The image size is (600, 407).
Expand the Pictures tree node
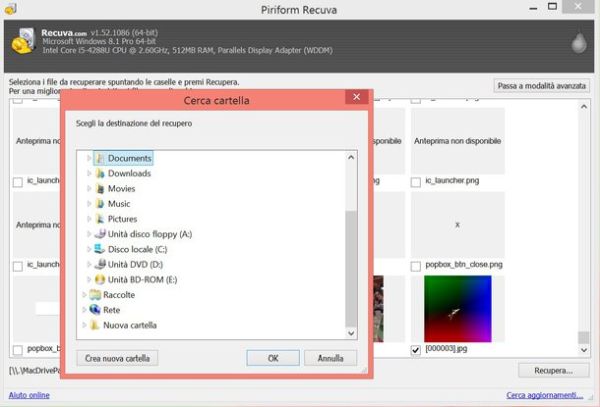click(x=89, y=219)
